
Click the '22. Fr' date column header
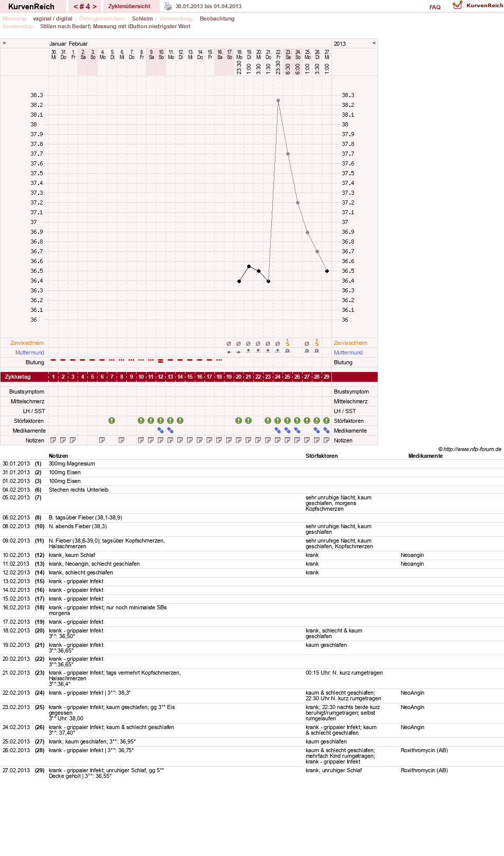278,54
